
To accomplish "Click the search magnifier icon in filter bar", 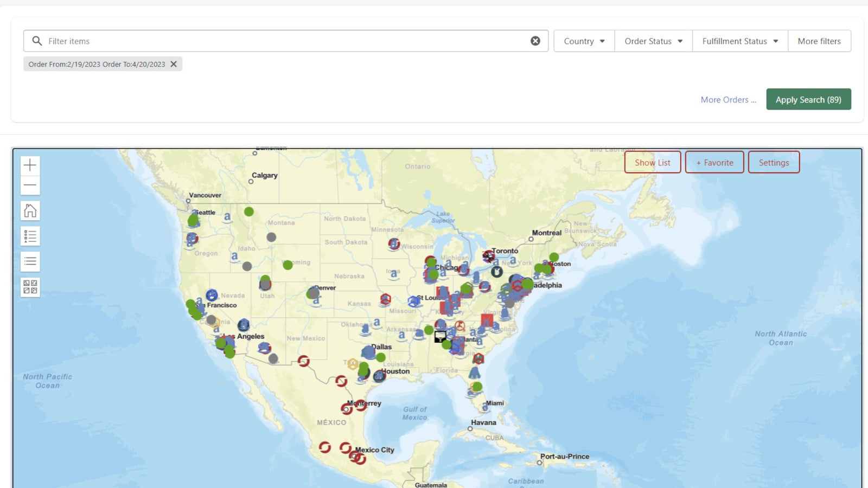I will click(36, 41).
